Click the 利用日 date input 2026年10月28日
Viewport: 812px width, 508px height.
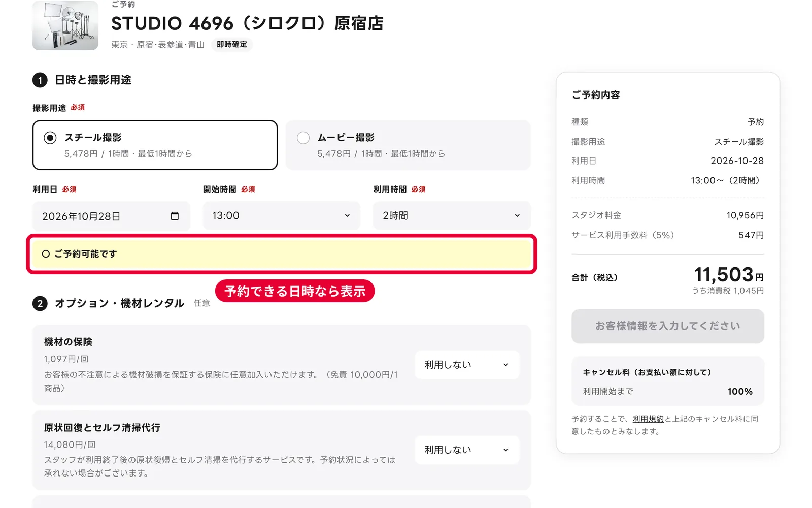111,216
